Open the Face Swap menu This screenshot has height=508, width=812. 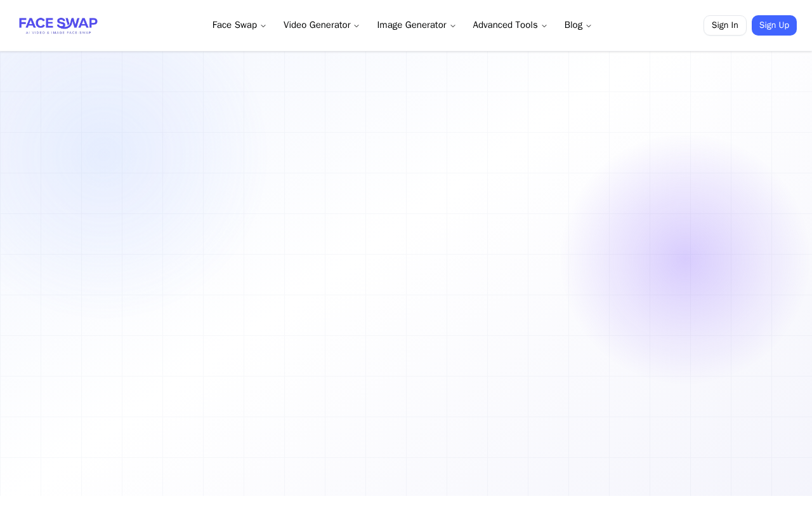coord(239,25)
